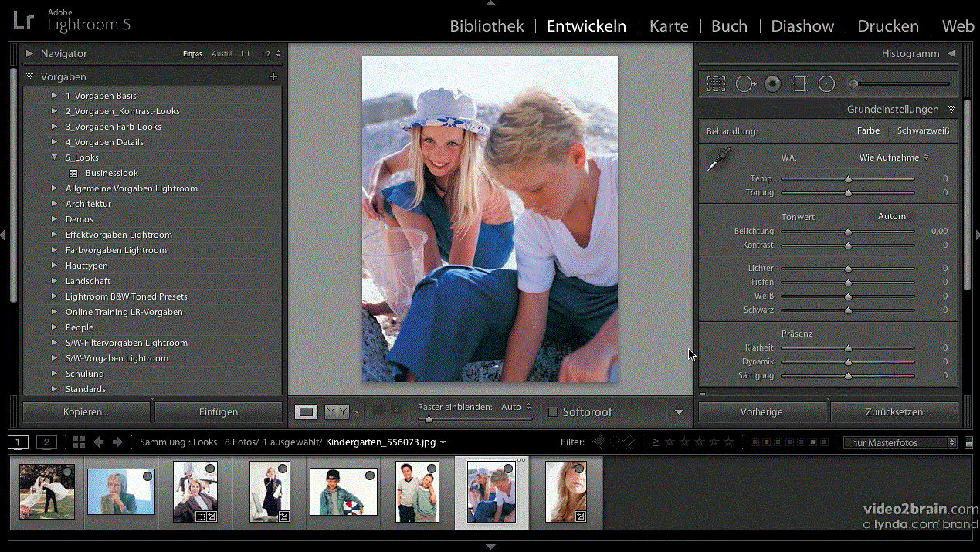Click the plus icon to add a Vorgaben preset
980x552 pixels.
click(273, 76)
